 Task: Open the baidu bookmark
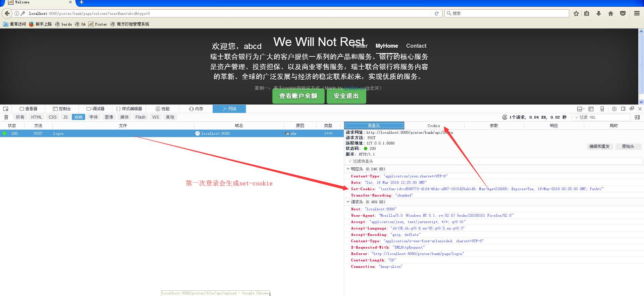63,24
